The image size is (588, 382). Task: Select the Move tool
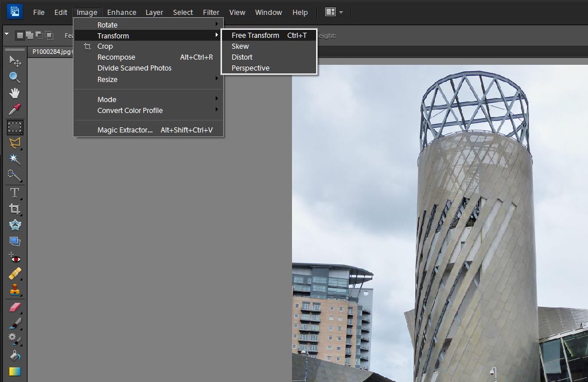point(15,61)
